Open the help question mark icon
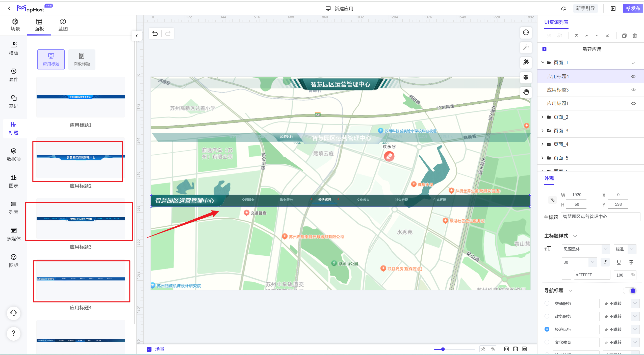Viewport: 644px width, 355px height. coord(14,333)
